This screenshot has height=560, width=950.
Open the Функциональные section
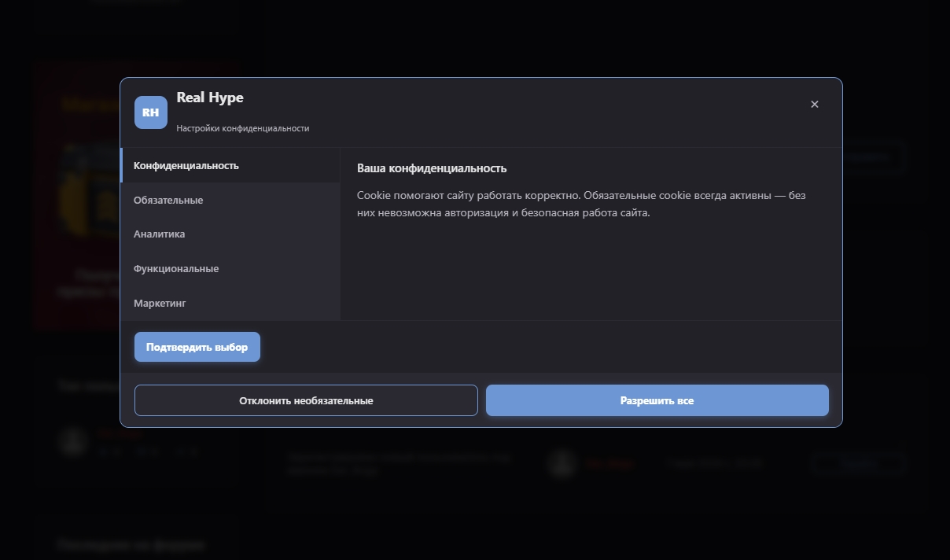[x=230, y=269]
